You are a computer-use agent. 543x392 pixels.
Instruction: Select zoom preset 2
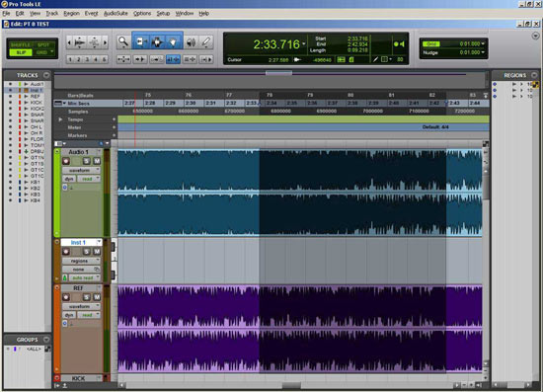tap(79, 59)
